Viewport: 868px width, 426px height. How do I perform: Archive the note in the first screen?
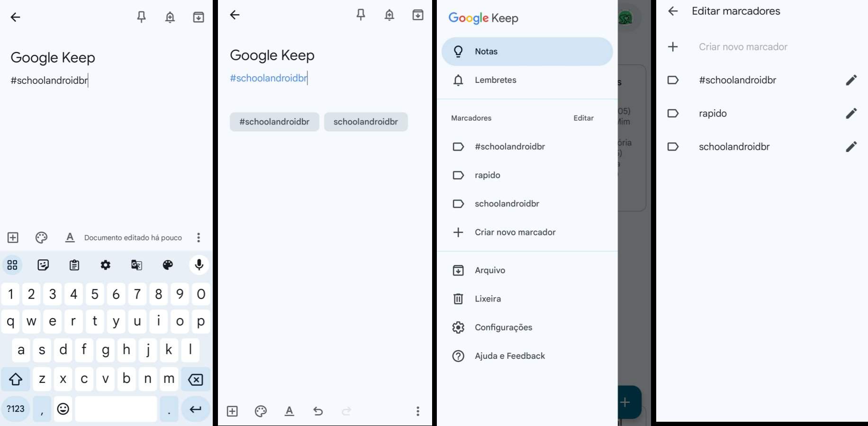[x=199, y=18]
